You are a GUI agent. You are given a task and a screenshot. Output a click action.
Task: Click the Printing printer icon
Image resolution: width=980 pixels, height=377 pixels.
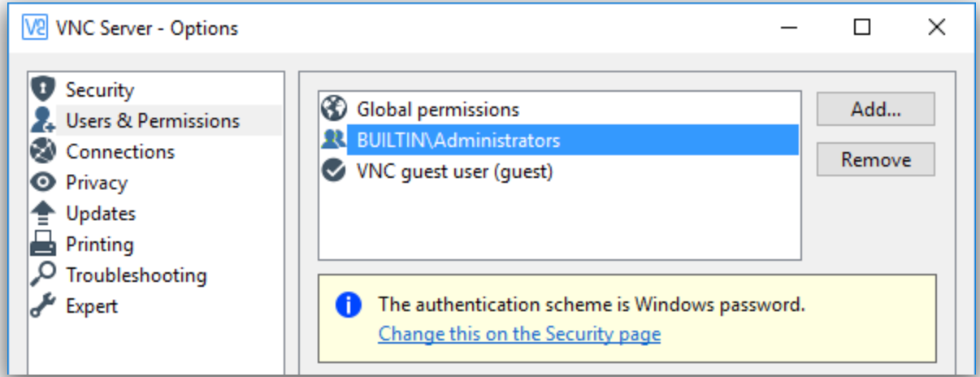point(42,244)
